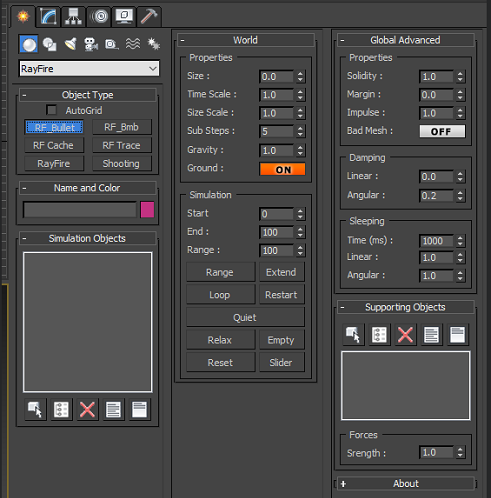Screen dimensions: 491x498
Task: Click the Slider button
Action: pos(281,363)
